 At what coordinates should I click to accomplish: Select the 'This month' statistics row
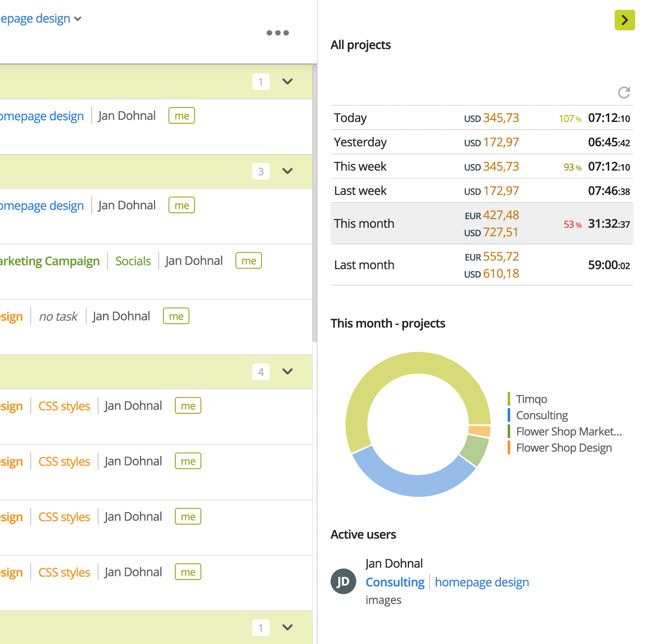482,223
